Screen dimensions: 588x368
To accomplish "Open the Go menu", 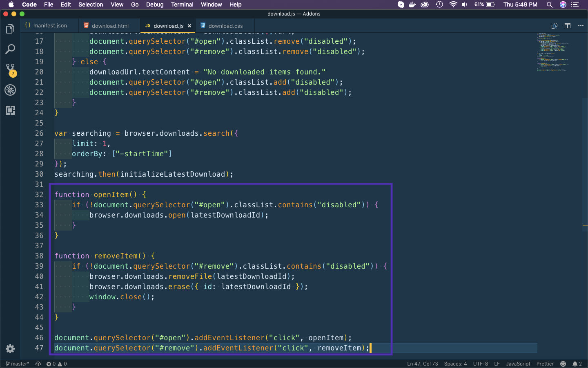I will pyautogui.click(x=135, y=4).
